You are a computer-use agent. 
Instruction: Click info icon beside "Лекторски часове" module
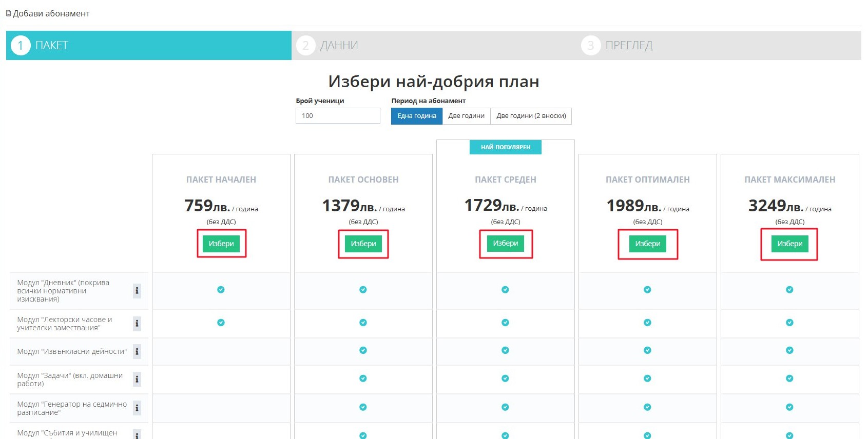click(137, 324)
